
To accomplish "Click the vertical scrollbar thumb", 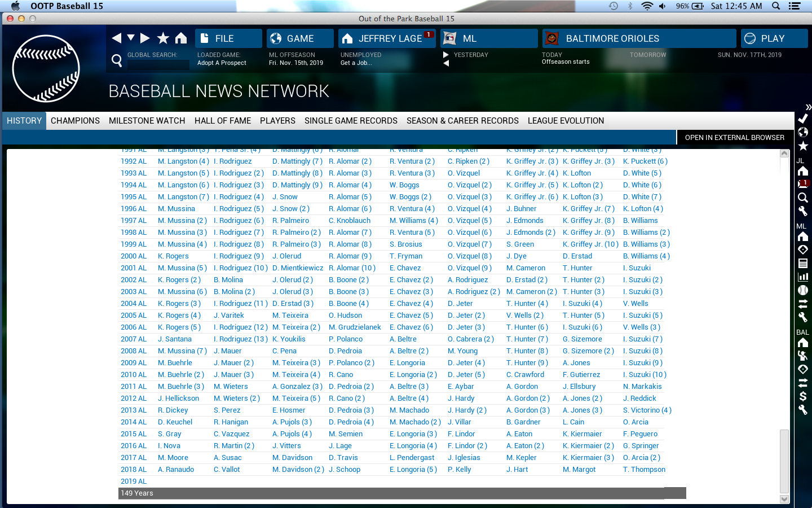I will click(784, 462).
